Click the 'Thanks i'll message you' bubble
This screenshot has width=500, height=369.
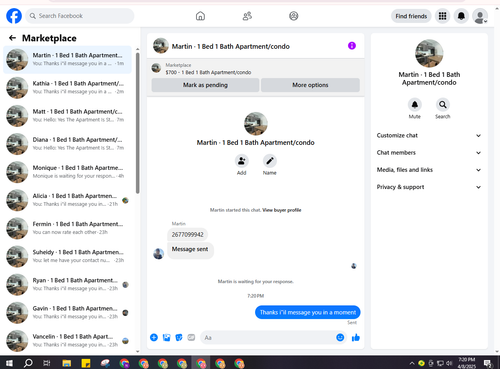point(308,312)
